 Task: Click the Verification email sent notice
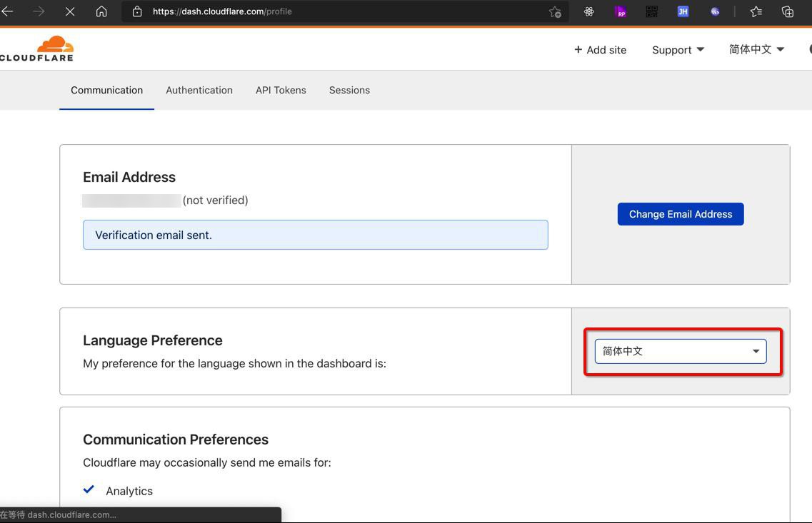[x=316, y=235]
